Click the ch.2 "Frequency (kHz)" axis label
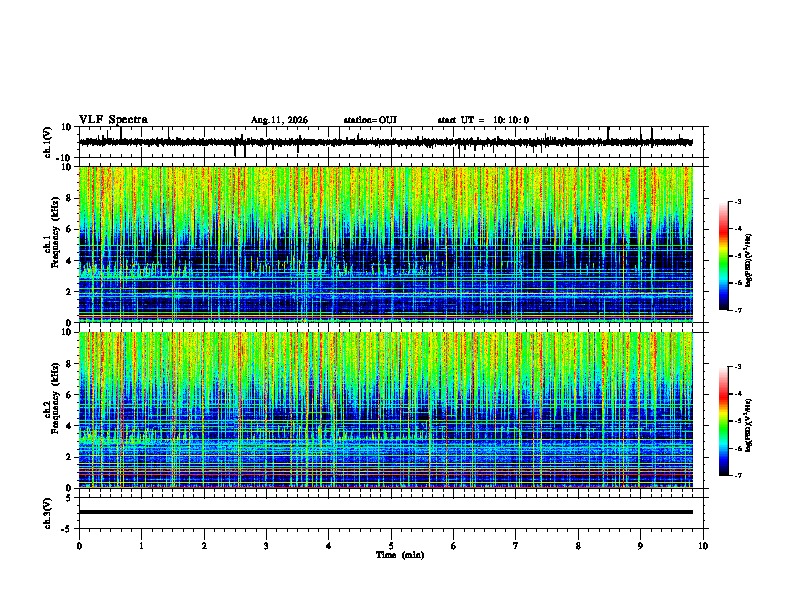 tap(56, 398)
